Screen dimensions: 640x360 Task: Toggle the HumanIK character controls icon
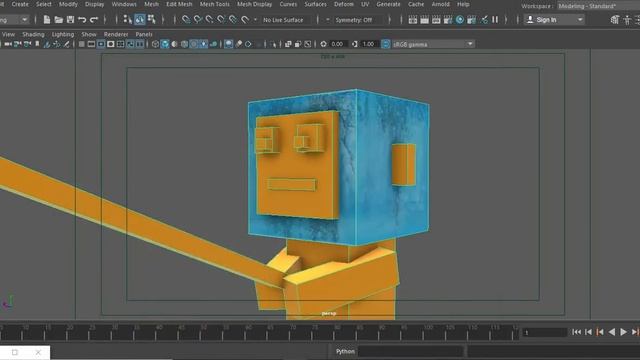pos(627,20)
